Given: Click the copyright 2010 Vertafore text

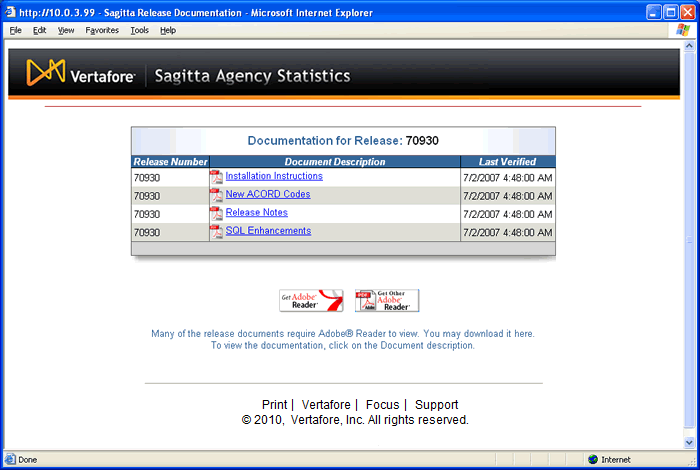Looking at the screenshot, I should pos(355,420).
